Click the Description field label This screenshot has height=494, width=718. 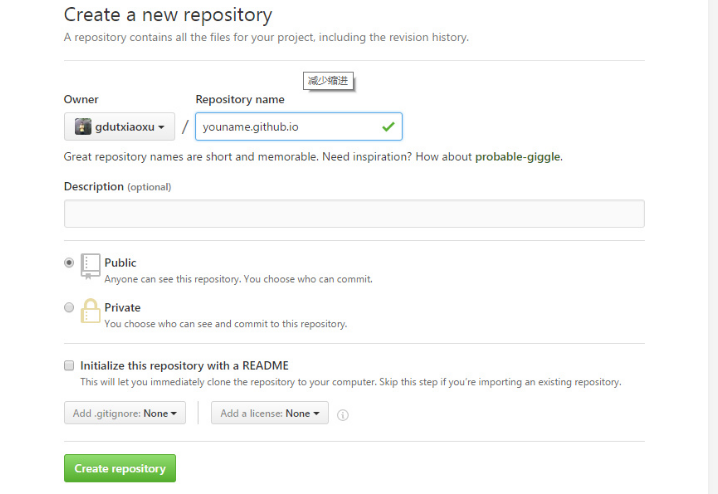tap(93, 187)
